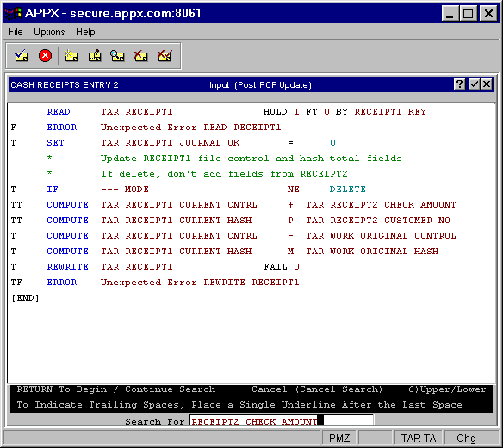Click comment 'Update RECEIPT1 file control and hash total fields'
This screenshot has width=503, height=448.
coord(251,159)
